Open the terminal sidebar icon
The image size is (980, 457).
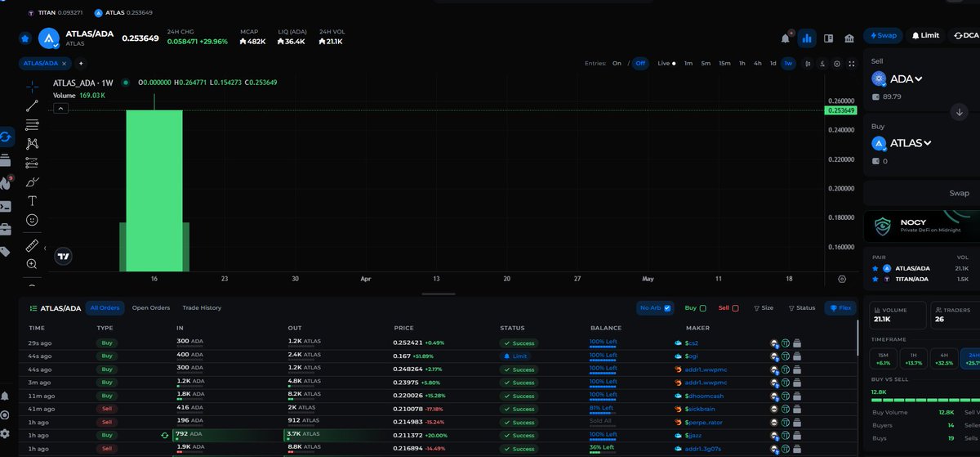(x=6, y=206)
